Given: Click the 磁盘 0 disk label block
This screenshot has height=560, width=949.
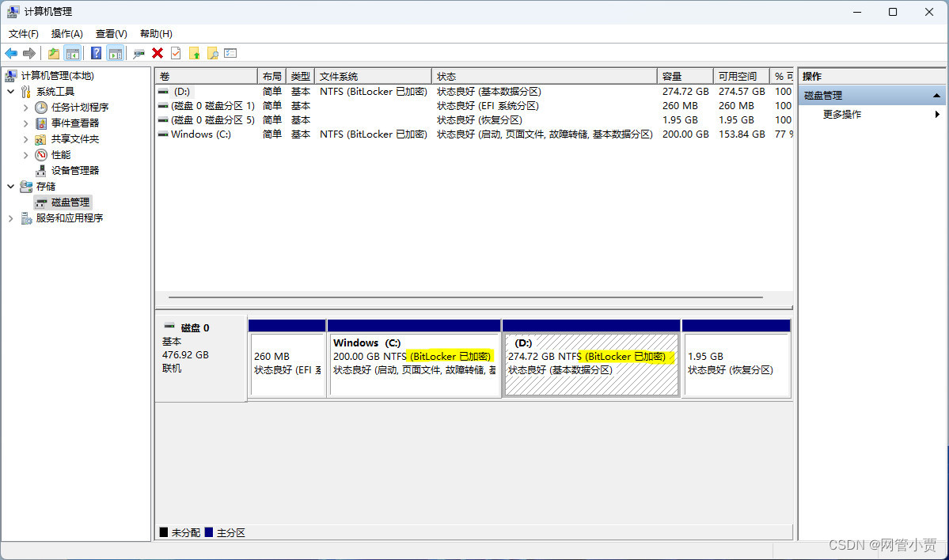Looking at the screenshot, I should pyautogui.click(x=200, y=358).
